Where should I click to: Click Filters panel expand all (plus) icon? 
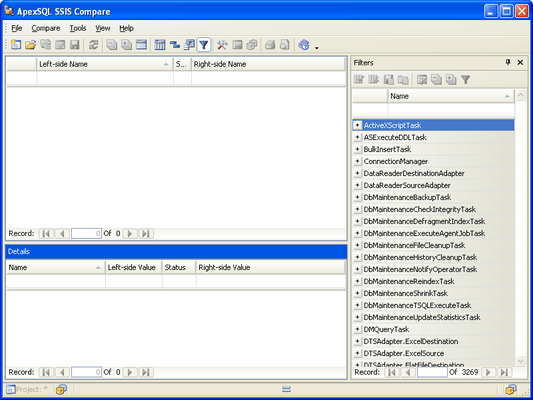tap(451, 80)
